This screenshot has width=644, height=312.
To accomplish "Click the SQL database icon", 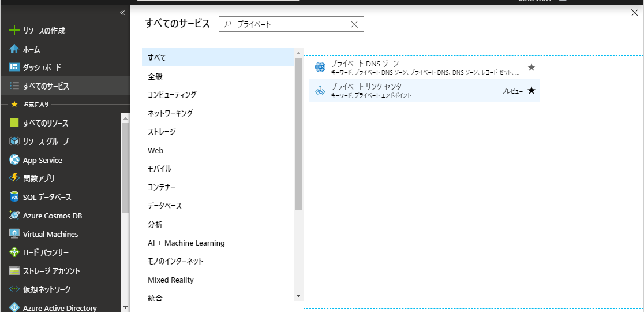I will (14, 197).
